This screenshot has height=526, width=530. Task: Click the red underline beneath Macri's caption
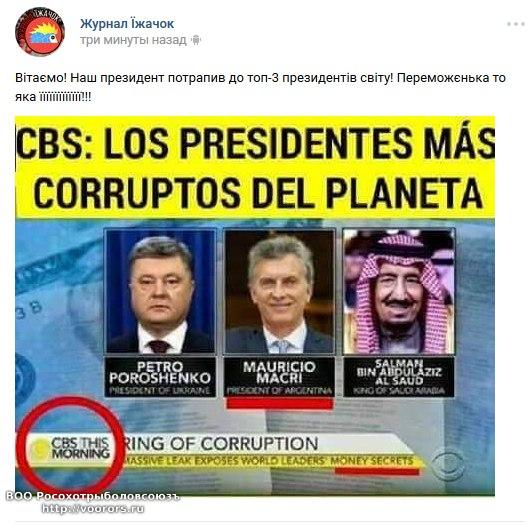tap(280, 403)
